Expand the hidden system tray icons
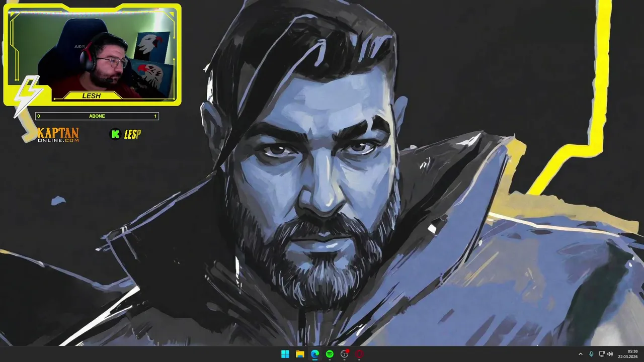This screenshot has height=362, width=644. click(x=580, y=354)
